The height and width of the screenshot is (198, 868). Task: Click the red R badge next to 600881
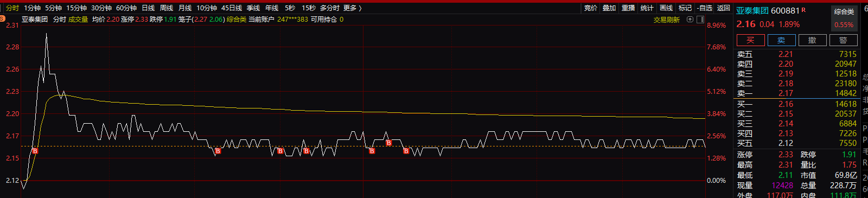[x=803, y=10]
